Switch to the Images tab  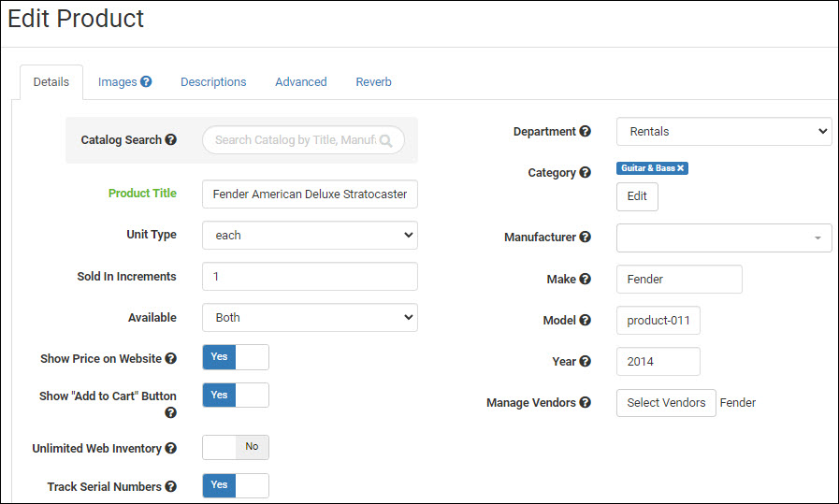(x=117, y=82)
